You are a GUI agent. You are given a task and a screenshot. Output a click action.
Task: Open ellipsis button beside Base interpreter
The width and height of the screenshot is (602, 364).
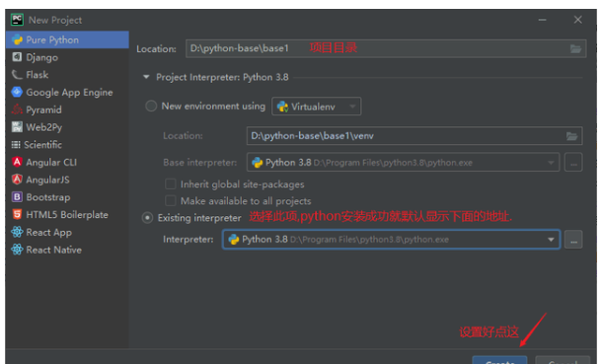(573, 163)
